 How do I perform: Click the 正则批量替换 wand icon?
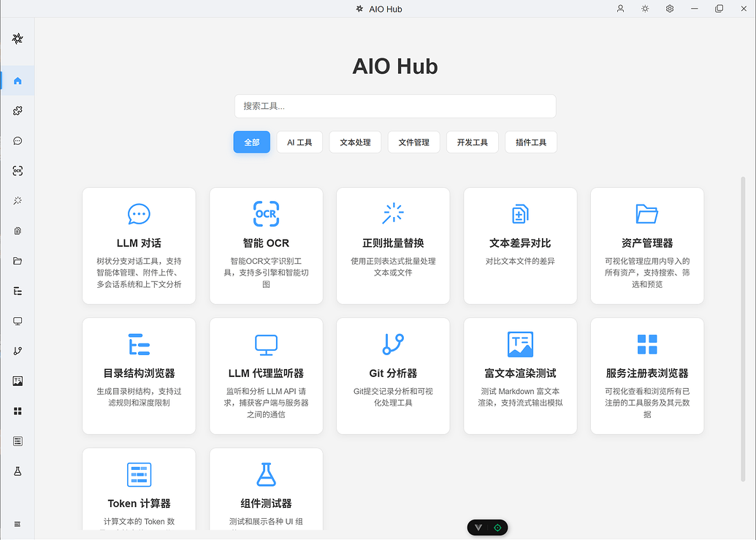[393, 213]
